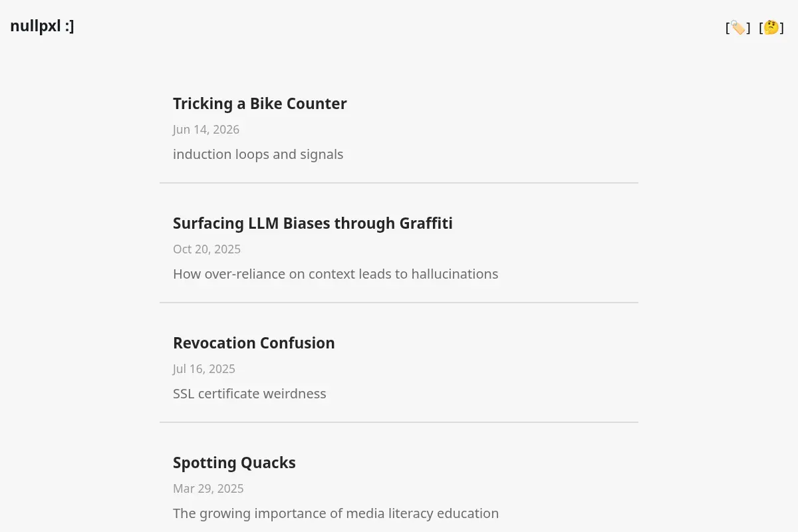Click the over-reliance on context hallucinations summary
The image size is (798, 532).
tap(335, 274)
